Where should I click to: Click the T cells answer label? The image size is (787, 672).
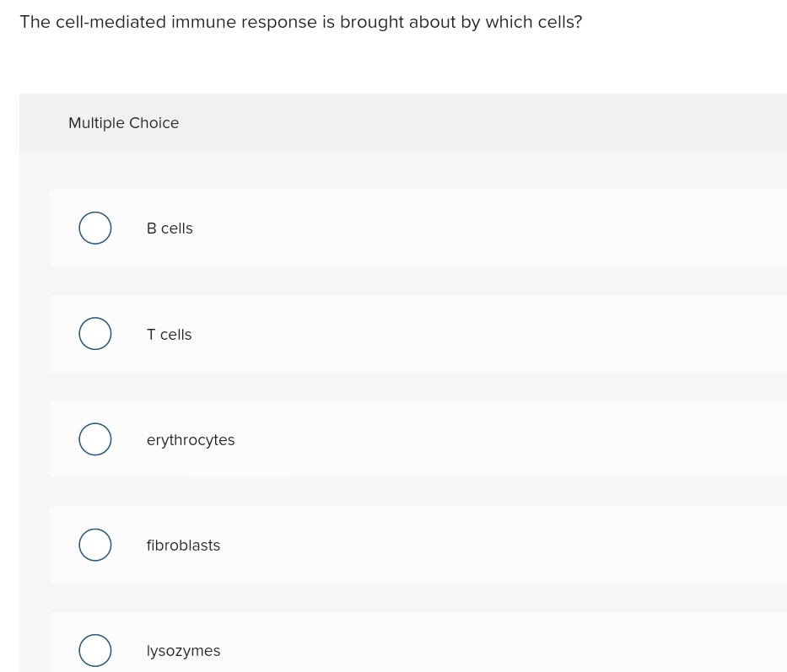point(169,334)
